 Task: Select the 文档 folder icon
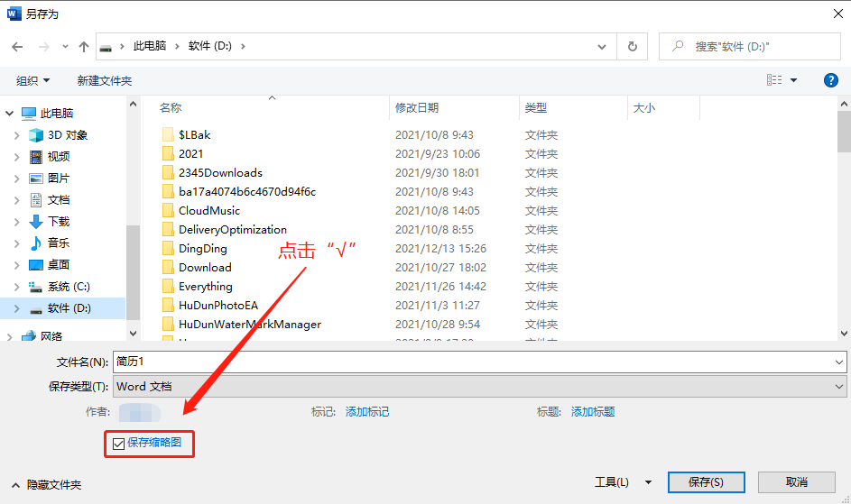tap(36, 200)
